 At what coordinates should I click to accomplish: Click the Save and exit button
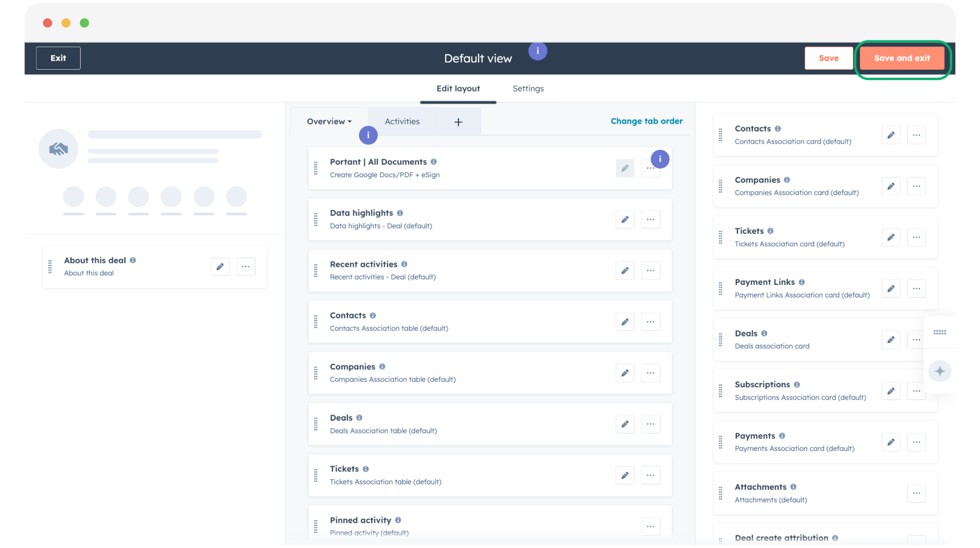[902, 58]
